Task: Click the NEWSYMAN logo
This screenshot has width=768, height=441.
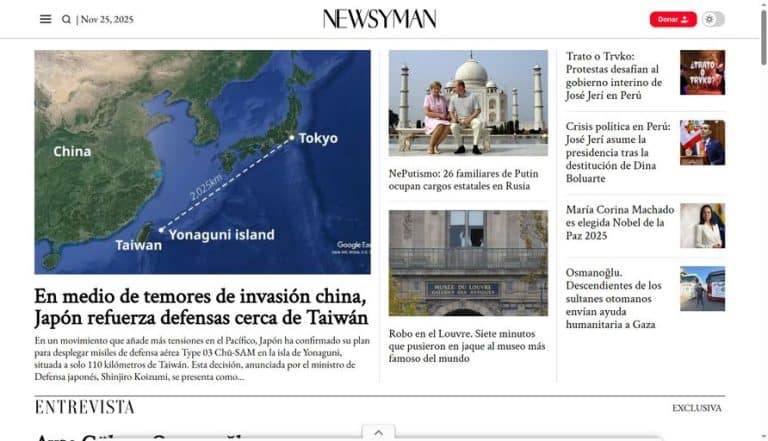Action: [380, 19]
